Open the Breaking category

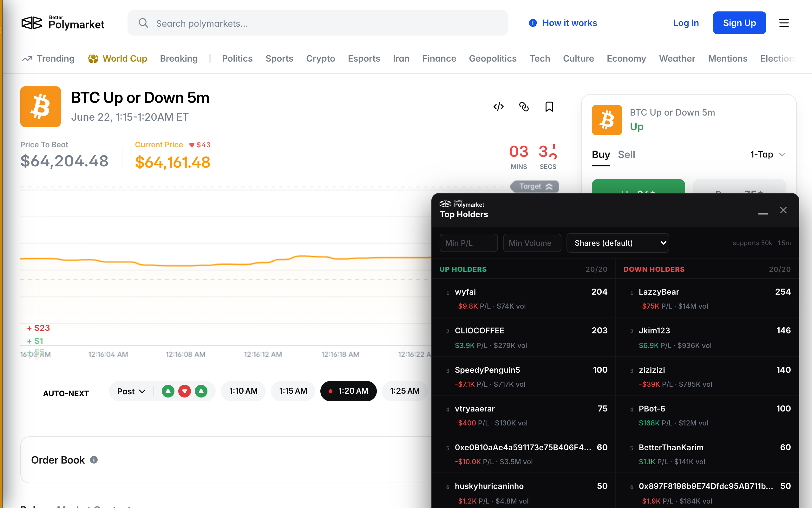(x=179, y=58)
